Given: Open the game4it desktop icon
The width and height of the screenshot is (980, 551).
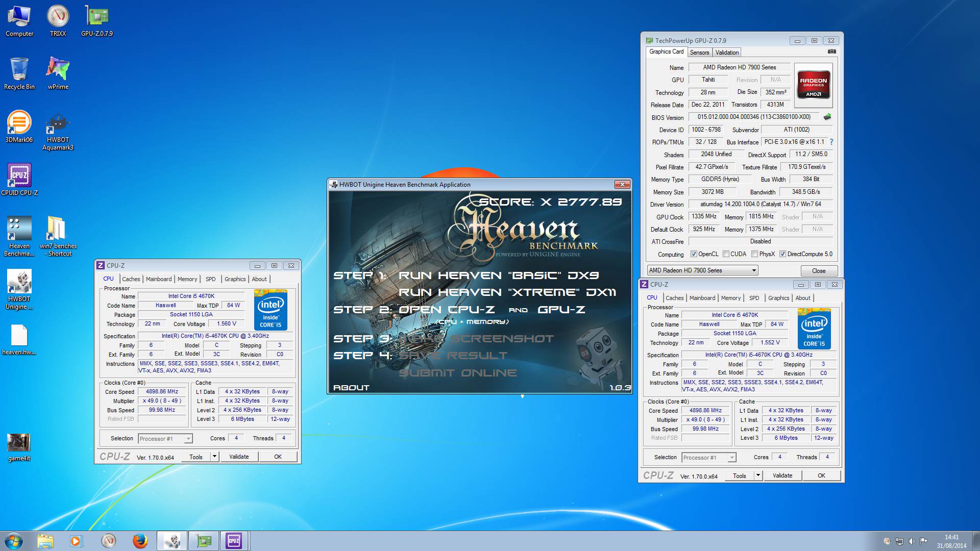Looking at the screenshot, I should [19, 447].
